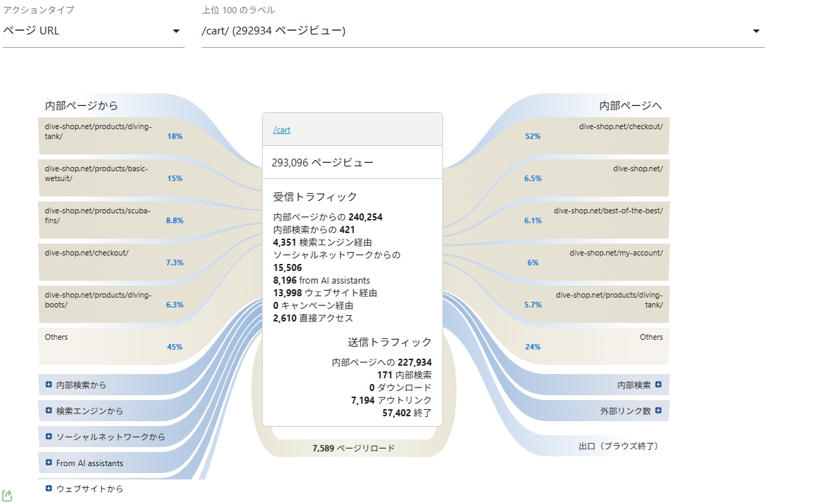Expand the From AI assistants plus icon
This screenshot has width=816, height=504.
pos(48,463)
